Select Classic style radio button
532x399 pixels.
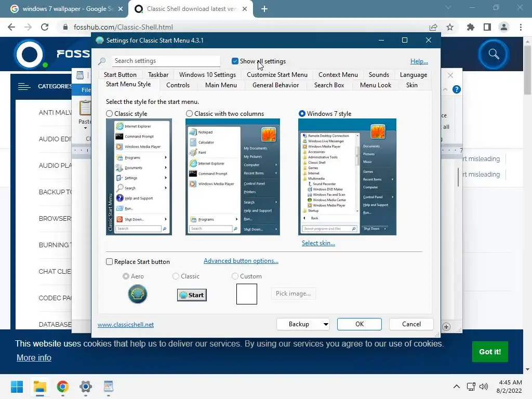[x=109, y=114]
